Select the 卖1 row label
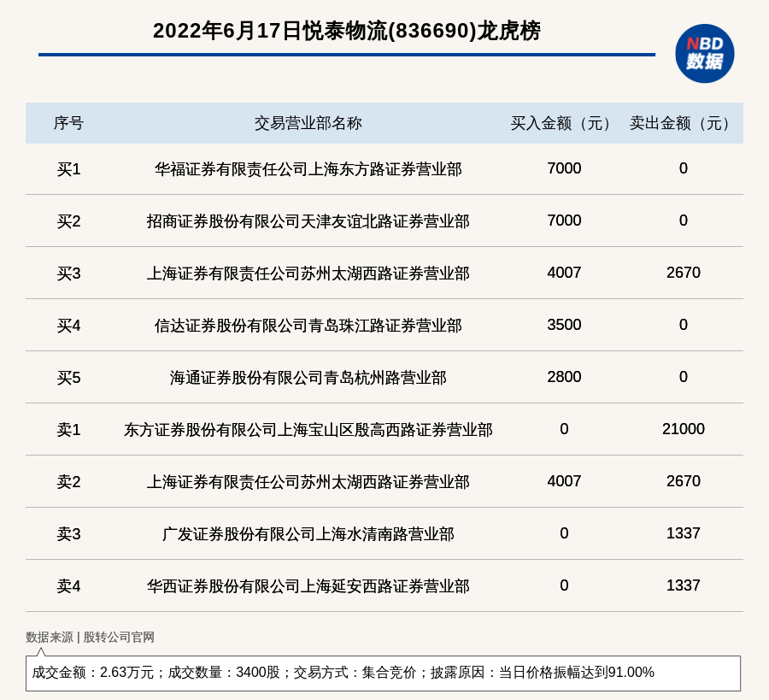The image size is (769, 700). click(68, 430)
